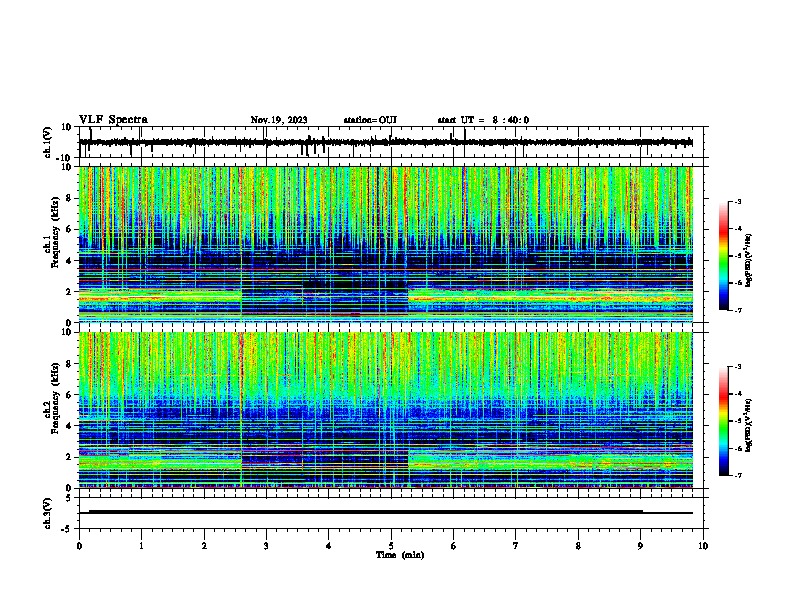Click the time axis tick label "7"
Image resolution: width=792 pixels, height=612 pixels.
coord(516,546)
